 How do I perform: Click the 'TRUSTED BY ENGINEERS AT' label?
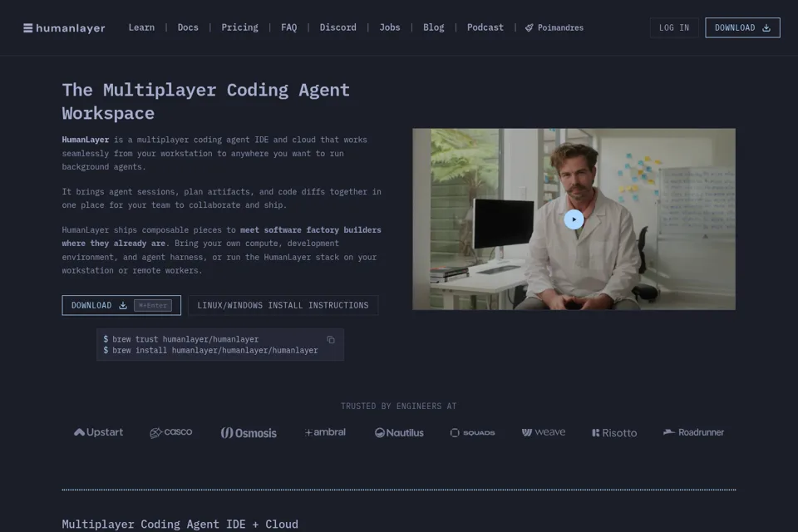(x=398, y=406)
